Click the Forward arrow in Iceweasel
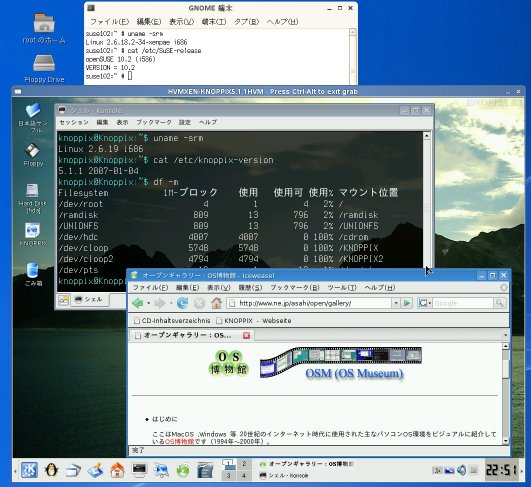Viewport: 531px width, 487px height. 160,303
